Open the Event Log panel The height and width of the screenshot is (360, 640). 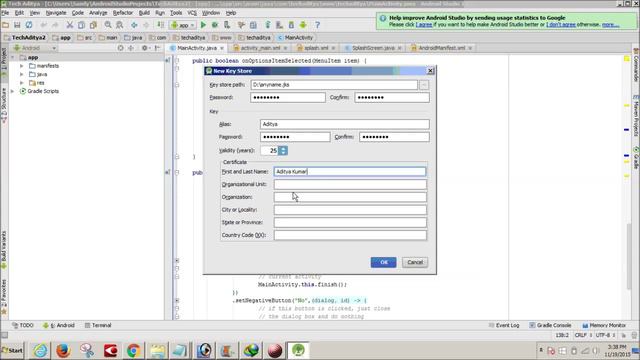click(x=504, y=325)
